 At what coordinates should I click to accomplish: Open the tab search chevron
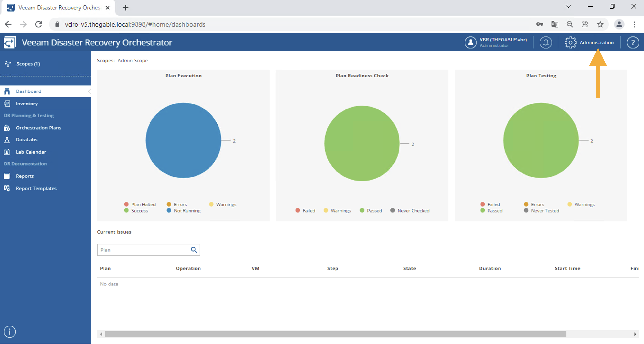click(x=568, y=6)
